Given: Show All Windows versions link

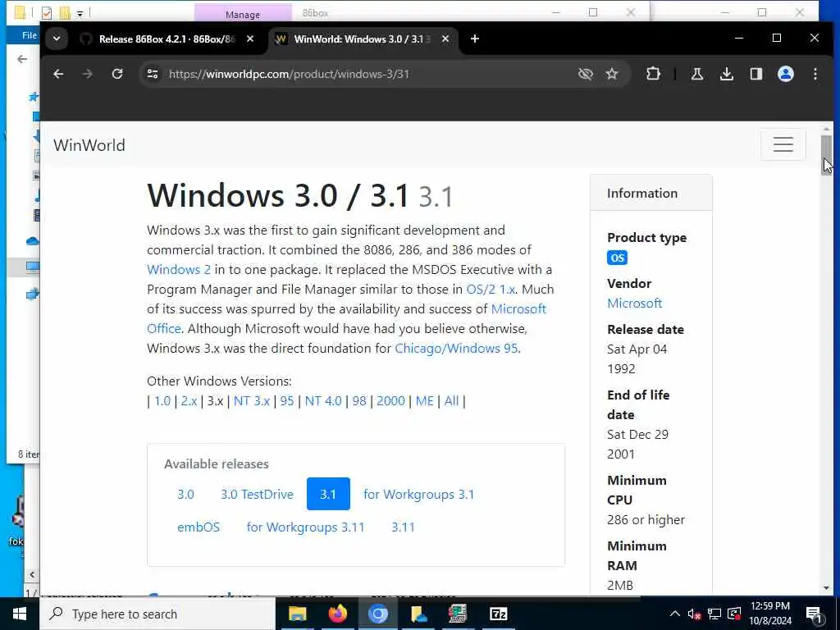Looking at the screenshot, I should click(x=451, y=400).
